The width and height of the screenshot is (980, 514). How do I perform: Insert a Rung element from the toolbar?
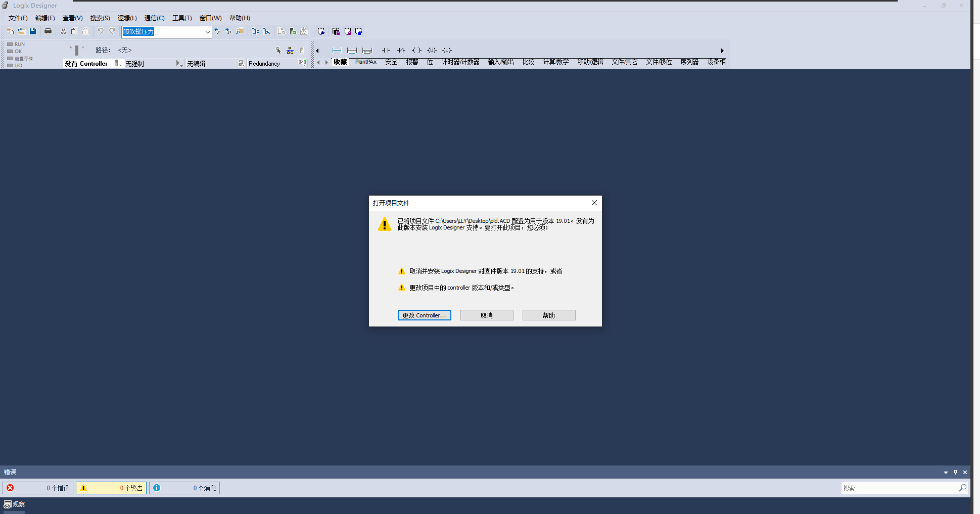pyautogui.click(x=337, y=50)
